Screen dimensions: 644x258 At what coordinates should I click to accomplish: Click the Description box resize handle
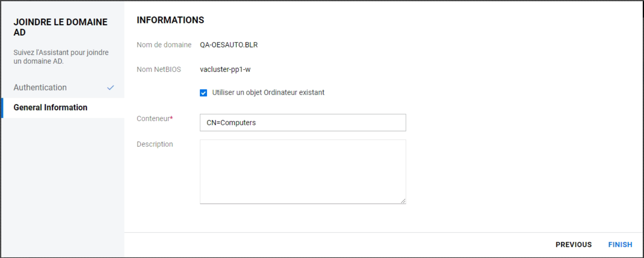pyautogui.click(x=403, y=201)
